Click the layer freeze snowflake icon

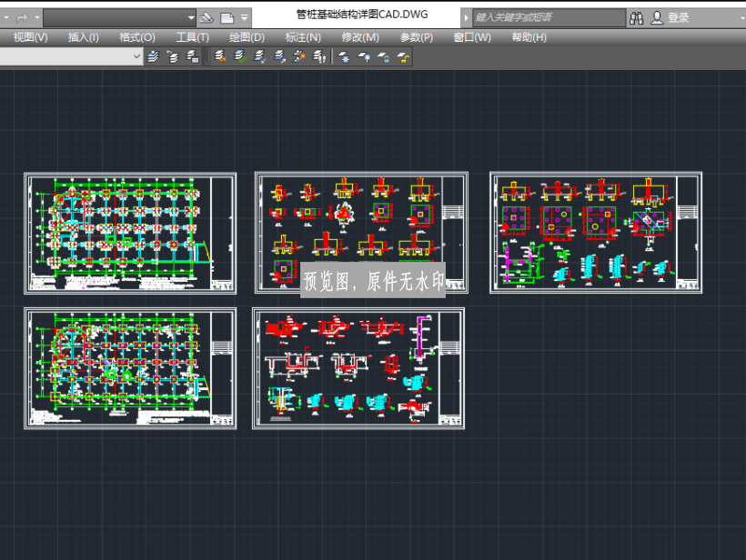click(x=344, y=57)
